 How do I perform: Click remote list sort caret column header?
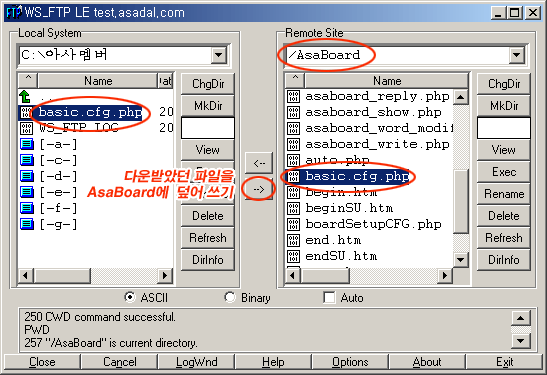tap(295, 81)
